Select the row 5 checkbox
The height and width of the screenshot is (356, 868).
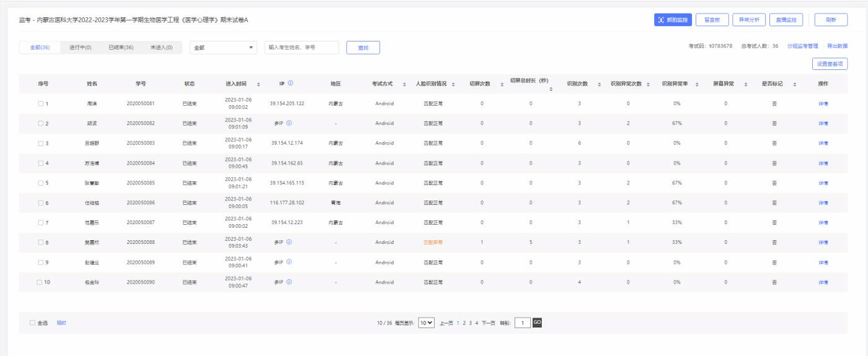40,183
